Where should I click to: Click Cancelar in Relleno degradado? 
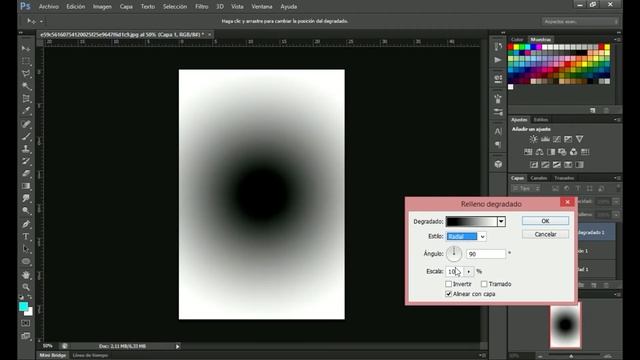(545, 234)
